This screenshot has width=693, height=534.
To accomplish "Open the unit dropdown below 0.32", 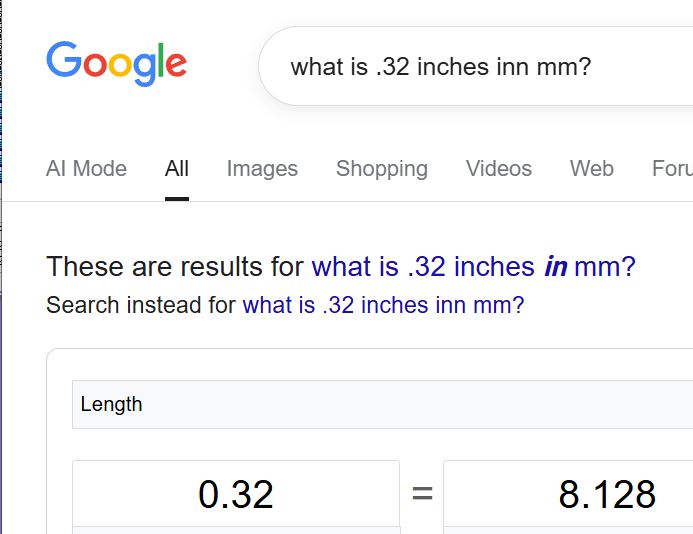I will [236, 529].
